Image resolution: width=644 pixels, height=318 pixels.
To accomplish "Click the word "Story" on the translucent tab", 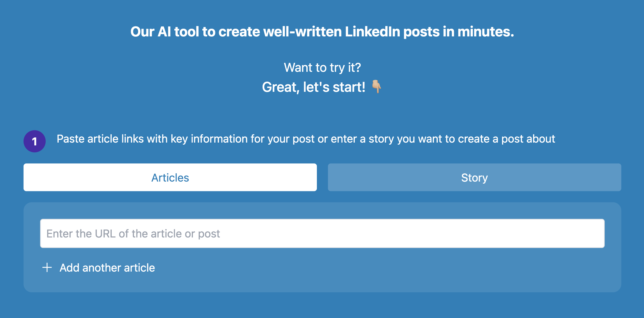I will pyautogui.click(x=474, y=178).
